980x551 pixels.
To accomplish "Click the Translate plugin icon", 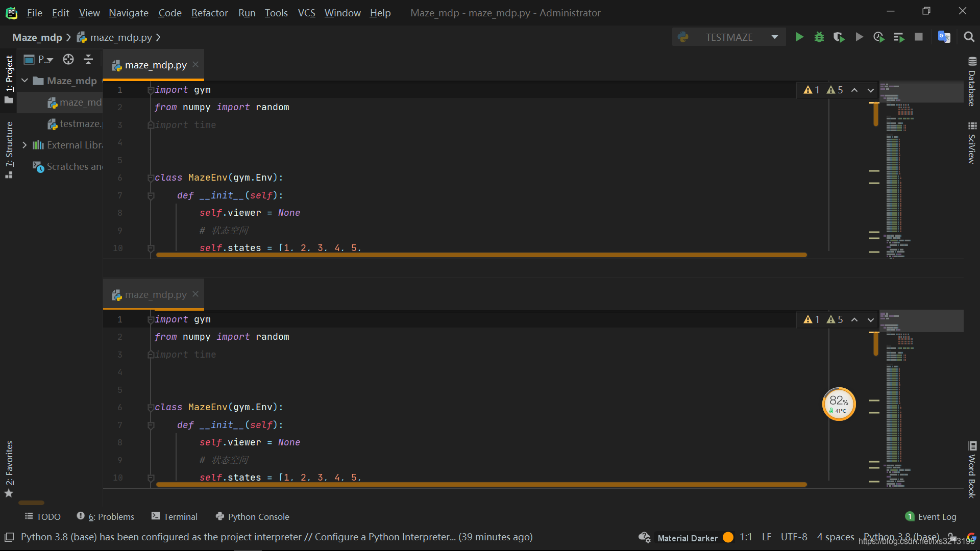I will click(x=944, y=37).
